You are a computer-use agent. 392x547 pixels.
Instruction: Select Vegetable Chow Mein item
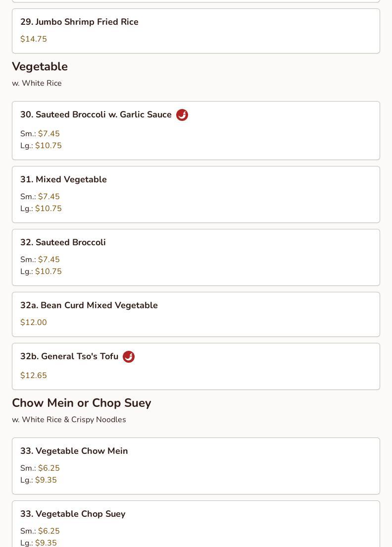74,451
